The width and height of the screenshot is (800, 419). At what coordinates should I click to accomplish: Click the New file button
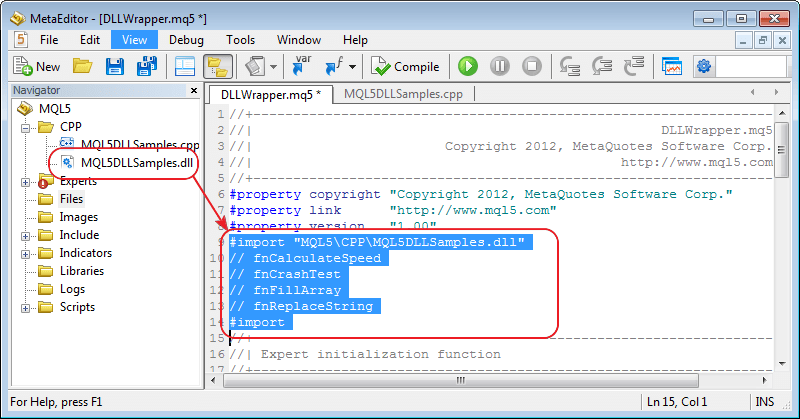[37, 67]
